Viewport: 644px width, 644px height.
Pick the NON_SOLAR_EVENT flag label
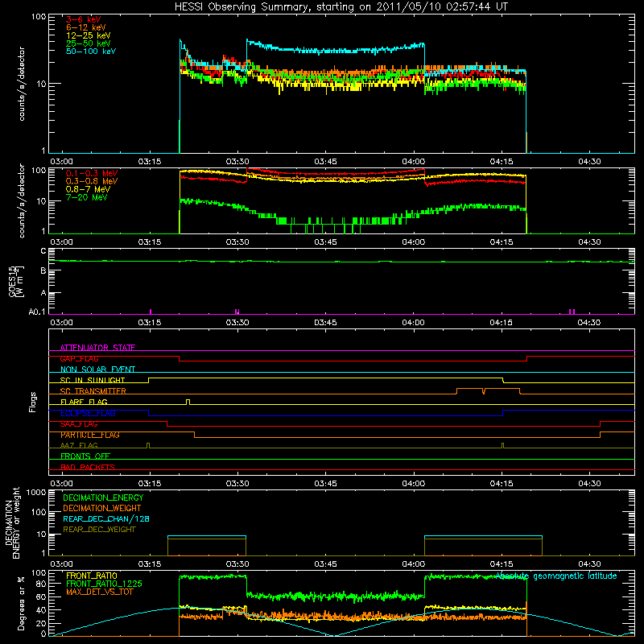[x=97, y=369]
